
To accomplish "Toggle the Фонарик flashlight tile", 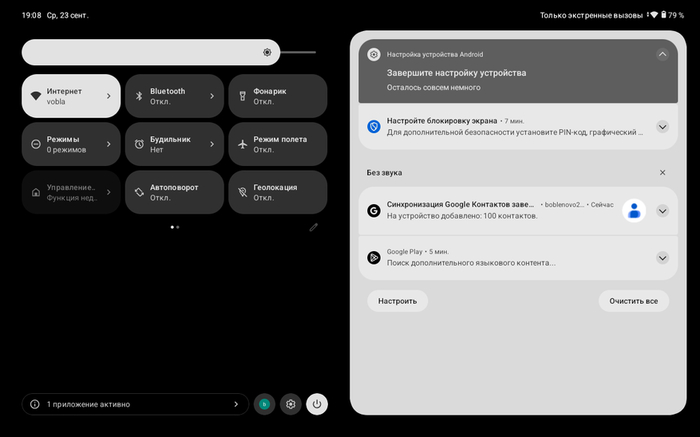I will pyautogui.click(x=278, y=96).
